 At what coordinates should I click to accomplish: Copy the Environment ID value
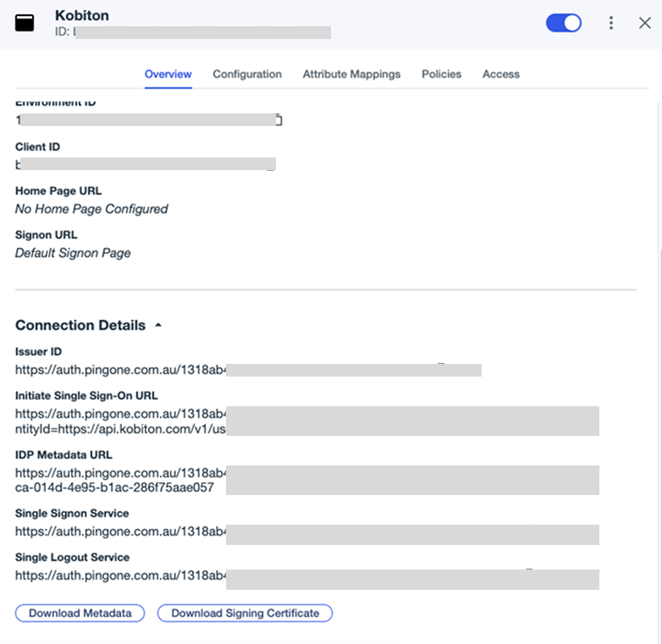[x=279, y=120]
